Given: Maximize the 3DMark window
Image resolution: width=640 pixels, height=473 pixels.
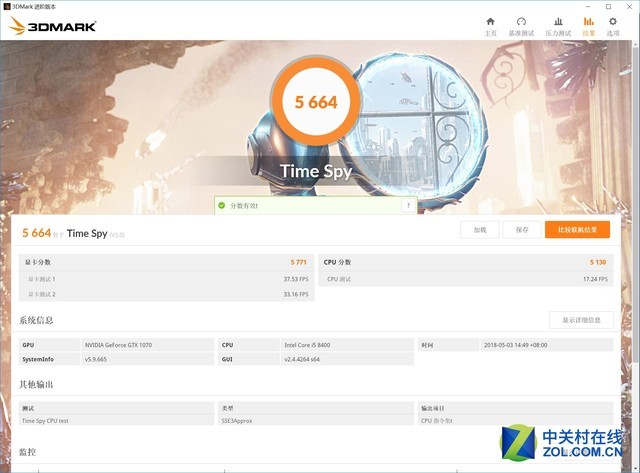Looking at the screenshot, I should [x=608, y=7].
